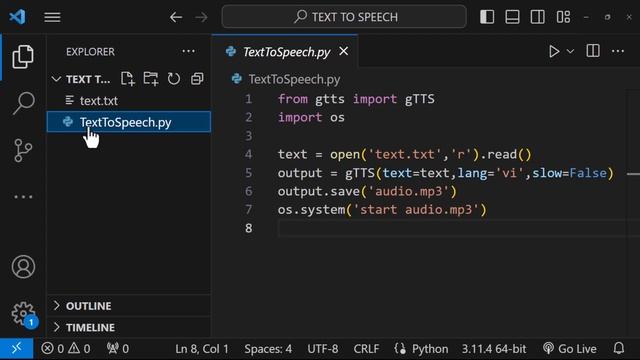
Task: Select language mode Python in status bar
Action: tap(430, 349)
